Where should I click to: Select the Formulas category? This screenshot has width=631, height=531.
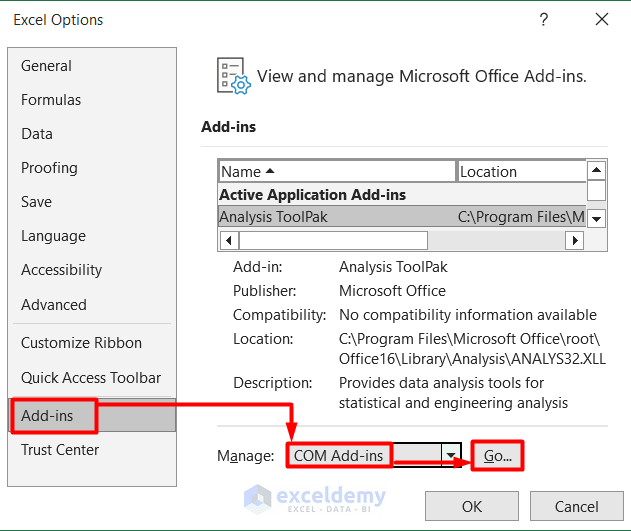point(51,100)
